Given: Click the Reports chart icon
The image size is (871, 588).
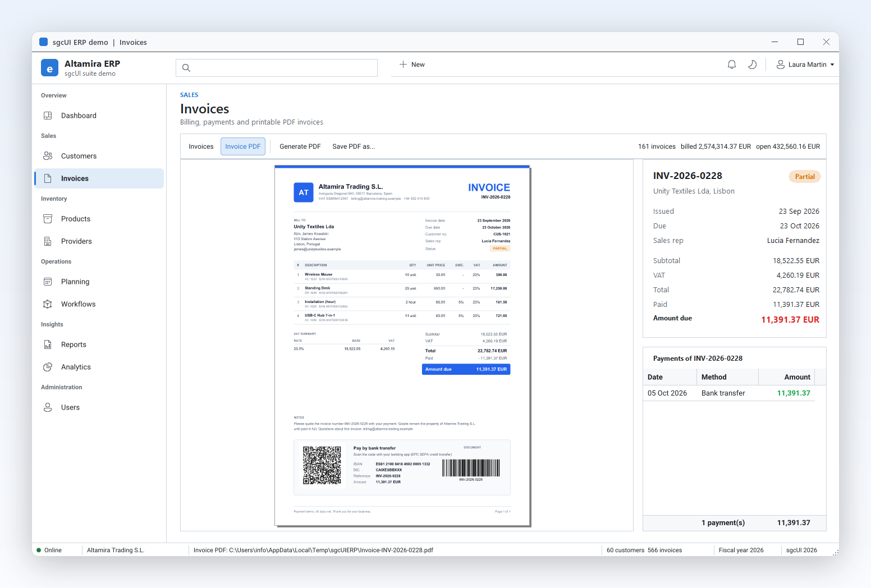Looking at the screenshot, I should 48,344.
